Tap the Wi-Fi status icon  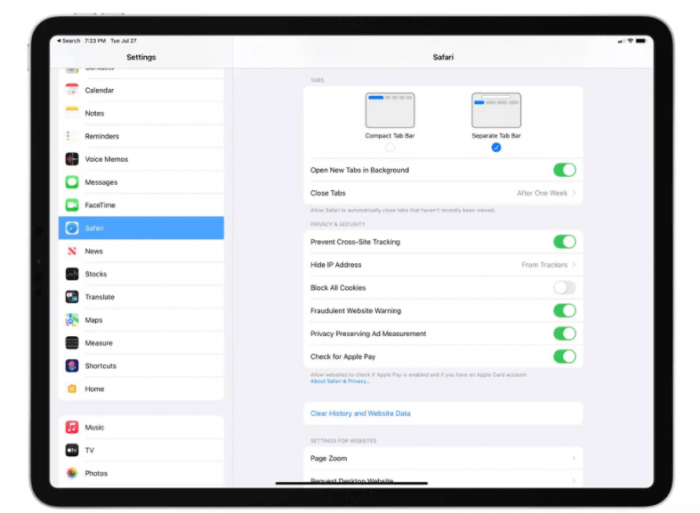coord(630,41)
